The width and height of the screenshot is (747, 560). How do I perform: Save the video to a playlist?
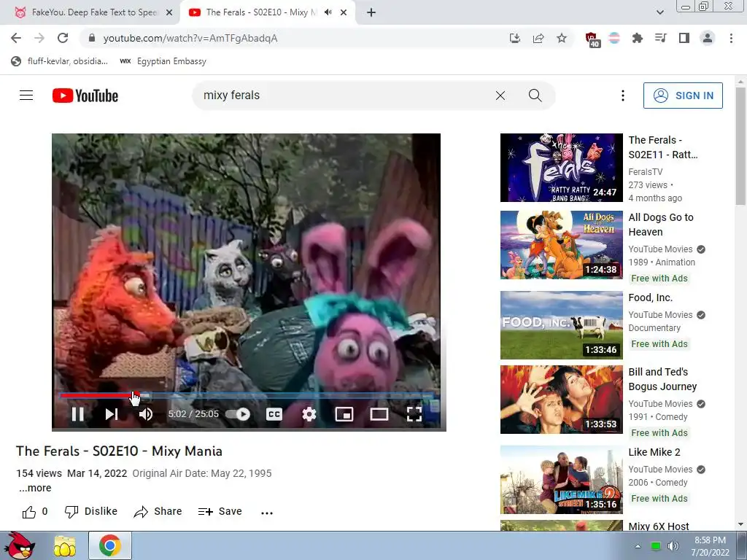point(220,511)
